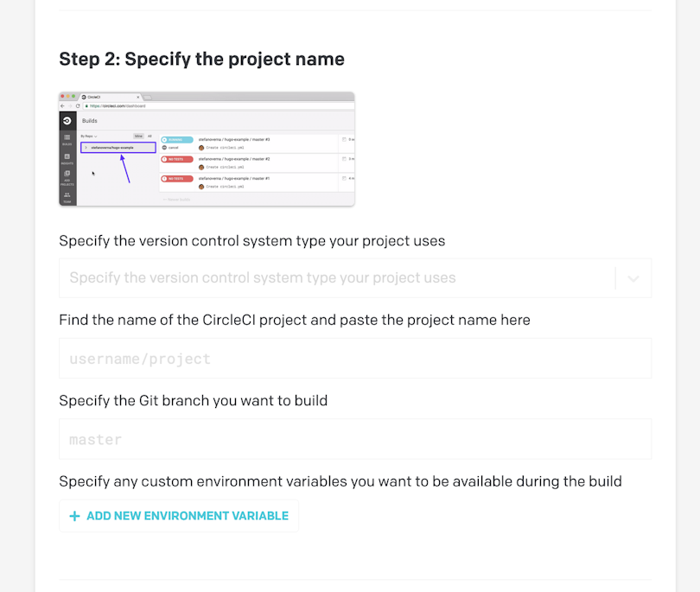Click the Add New Environment Variable button
The image size is (700, 592).
click(179, 516)
